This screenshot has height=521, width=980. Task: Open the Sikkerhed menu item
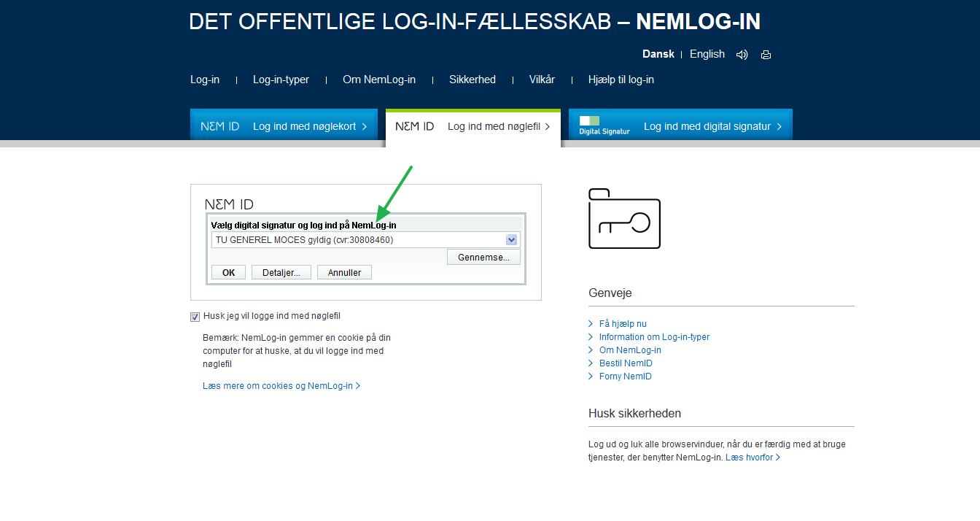click(472, 80)
